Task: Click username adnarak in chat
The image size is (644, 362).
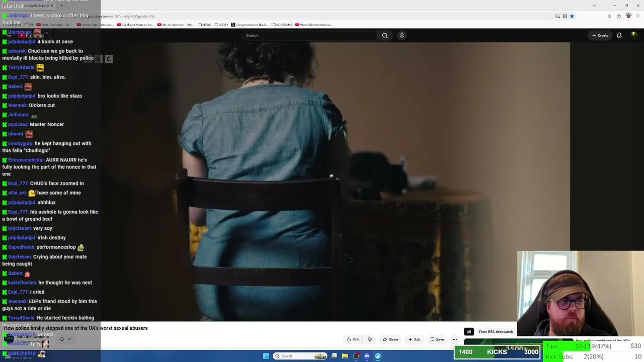Action: tap(17, 51)
